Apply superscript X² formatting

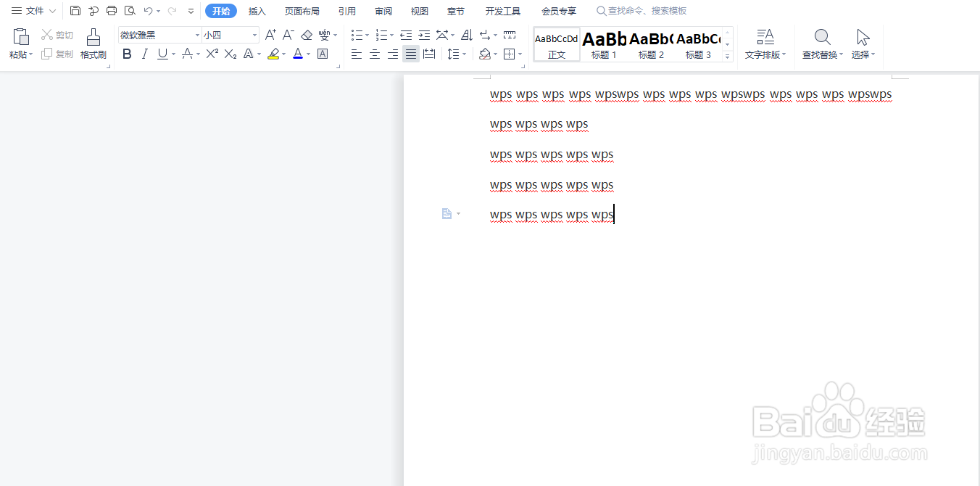(x=212, y=54)
